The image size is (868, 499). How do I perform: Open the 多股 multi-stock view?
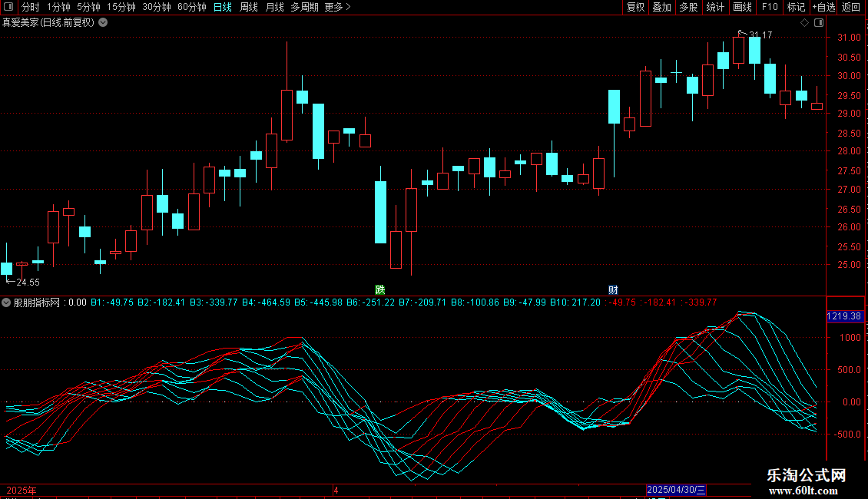click(689, 7)
